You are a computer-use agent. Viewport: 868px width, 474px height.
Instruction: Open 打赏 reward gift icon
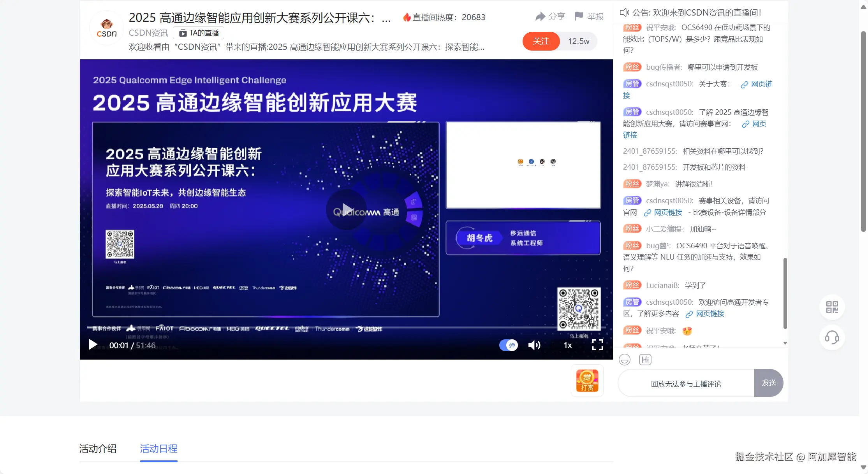pos(587,381)
